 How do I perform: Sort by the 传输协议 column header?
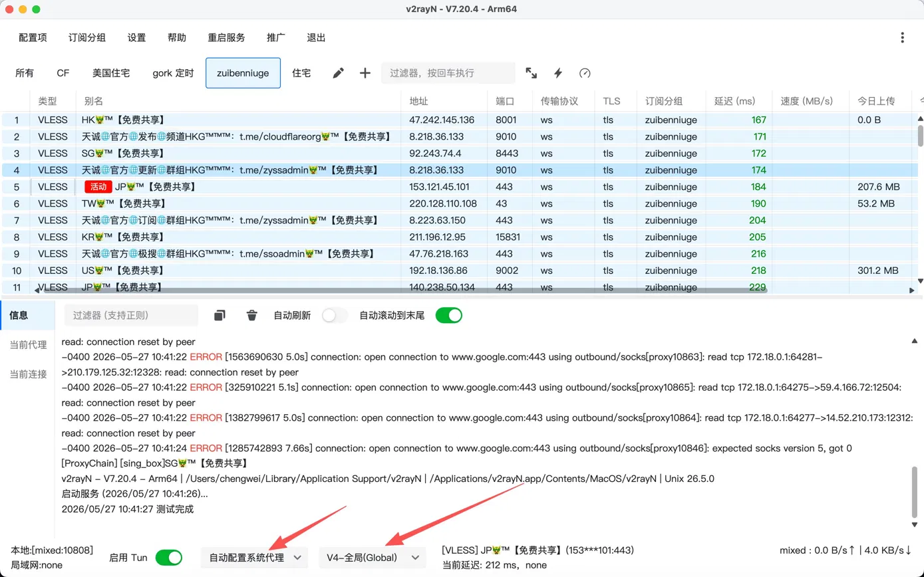(563, 101)
